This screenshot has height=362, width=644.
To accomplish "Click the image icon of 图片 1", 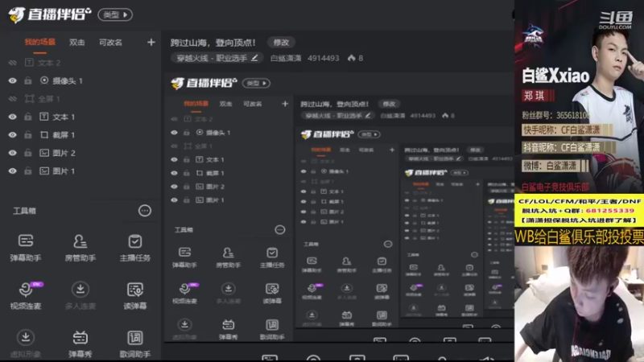I will tap(44, 171).
